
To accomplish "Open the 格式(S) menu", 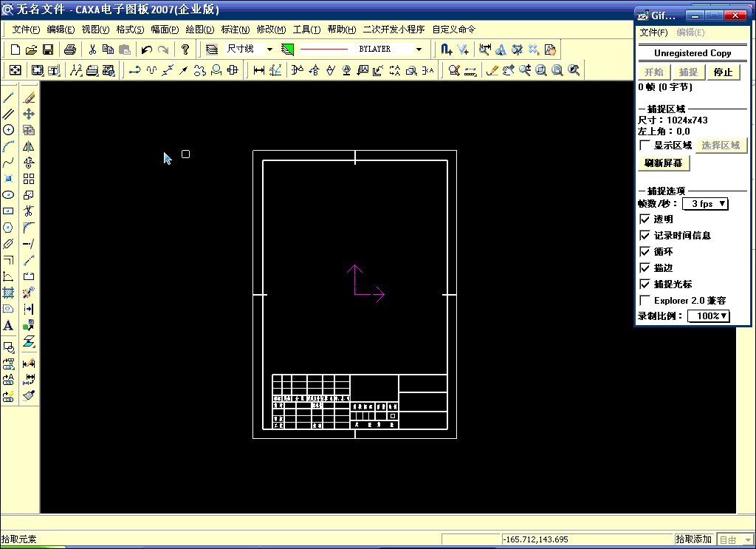I will pos(130,30).
